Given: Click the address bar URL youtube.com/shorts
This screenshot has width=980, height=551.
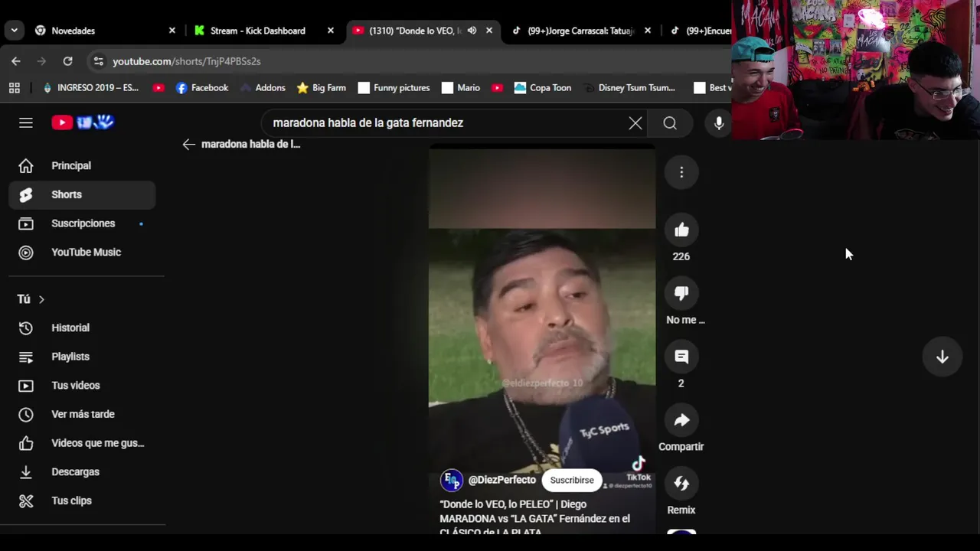Looking at the screenshot, I should tap(187, 61).
